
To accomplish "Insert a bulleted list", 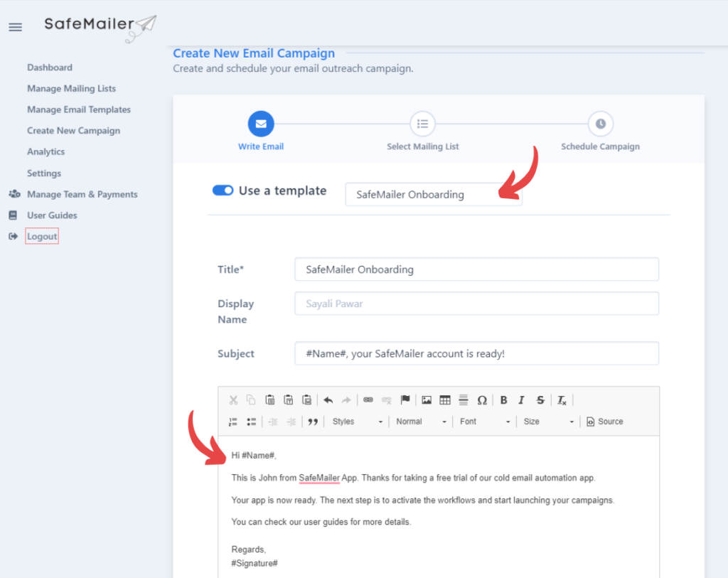I will point(251,422).
